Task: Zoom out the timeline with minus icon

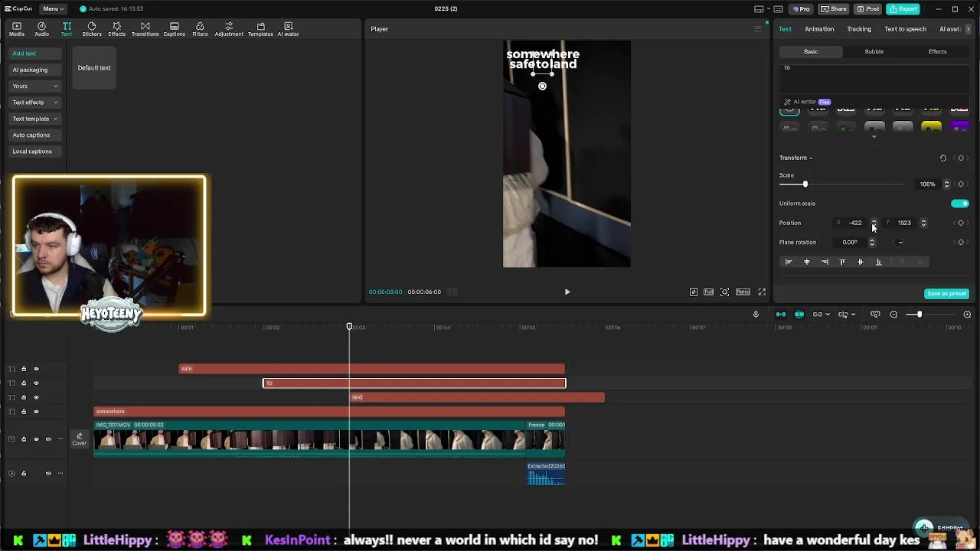Action: 893,315
